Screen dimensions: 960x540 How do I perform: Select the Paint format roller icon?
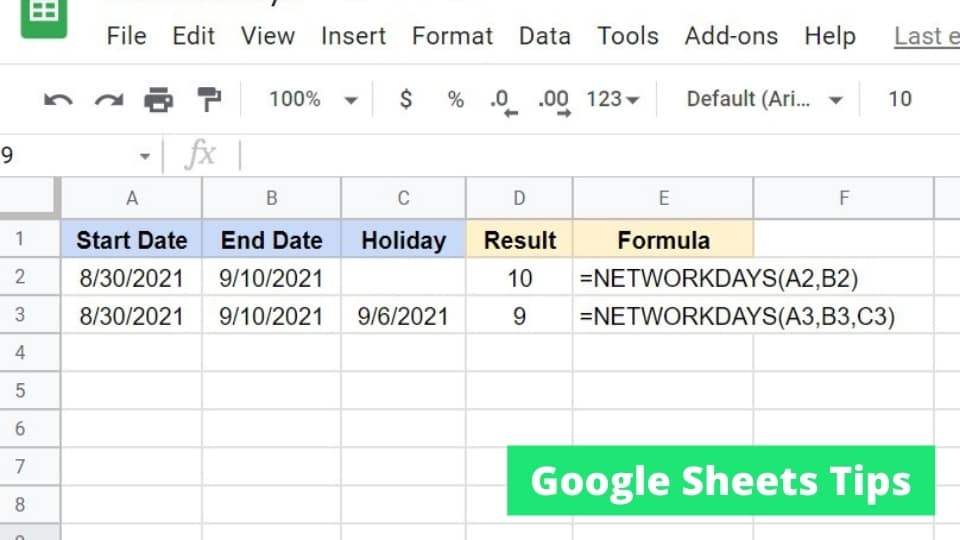pos(209,99)
